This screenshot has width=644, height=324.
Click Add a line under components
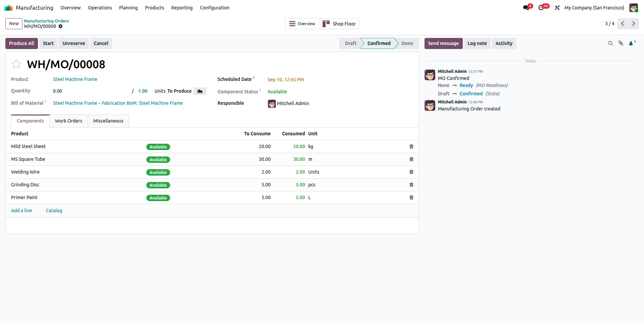[x=21, y=211]
